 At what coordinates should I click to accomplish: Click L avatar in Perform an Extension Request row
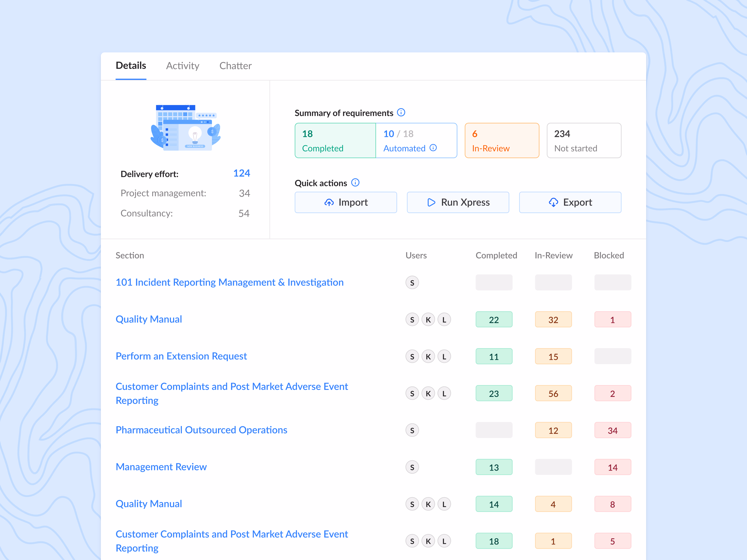point(444,357)
